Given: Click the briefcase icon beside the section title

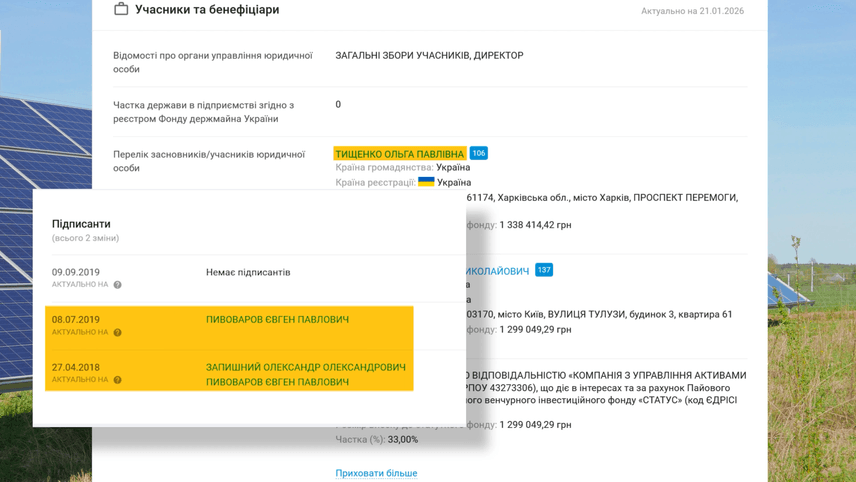Looking at the screenshot, I should click(121, 9).
